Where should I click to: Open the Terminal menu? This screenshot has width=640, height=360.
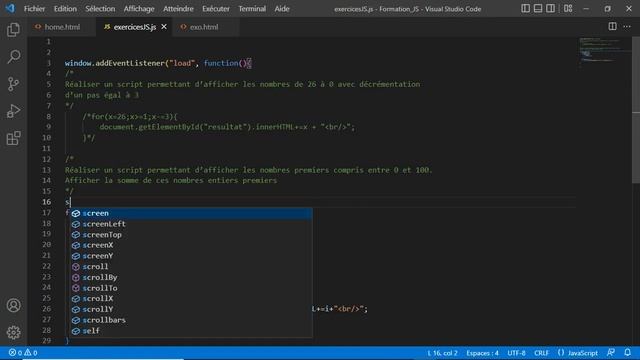point(252,9)
